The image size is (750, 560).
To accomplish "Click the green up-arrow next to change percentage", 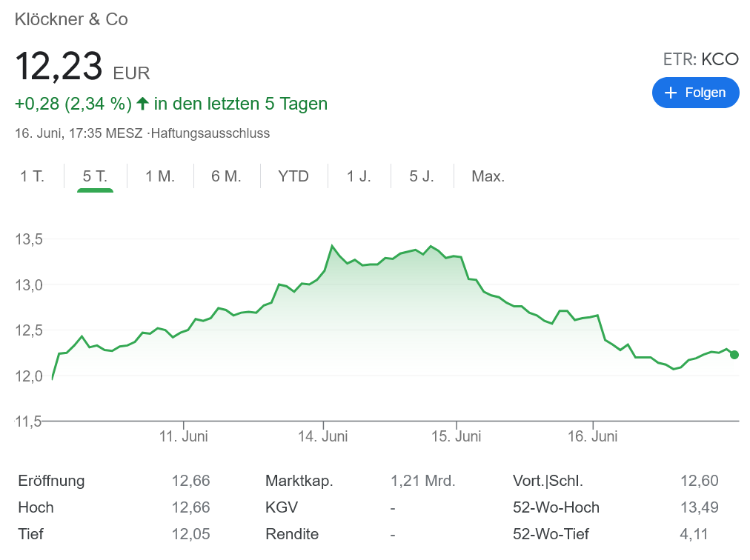I will 141,104.
